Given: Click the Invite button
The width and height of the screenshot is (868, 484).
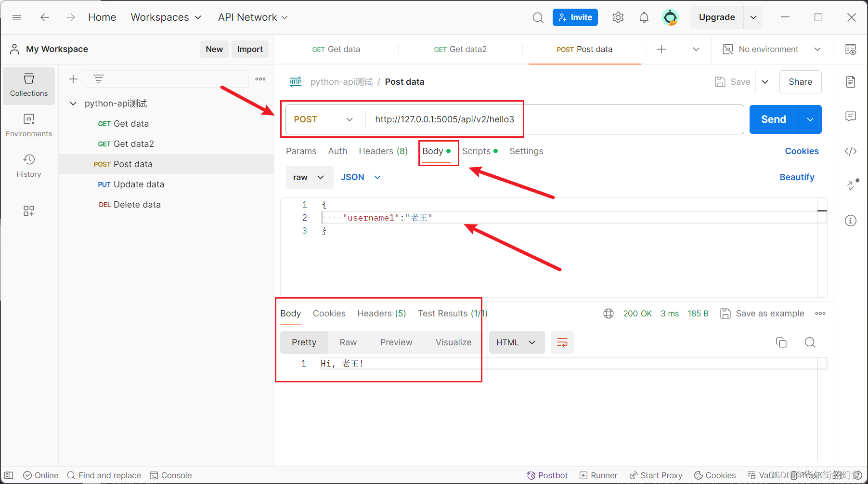Looking at the screenshot, I should click(575, 17).
